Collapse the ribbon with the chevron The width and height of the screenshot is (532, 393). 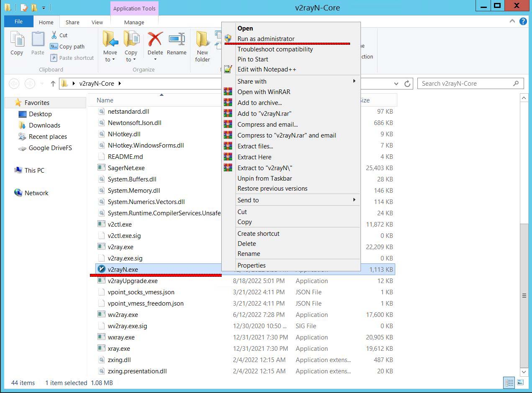512,21
